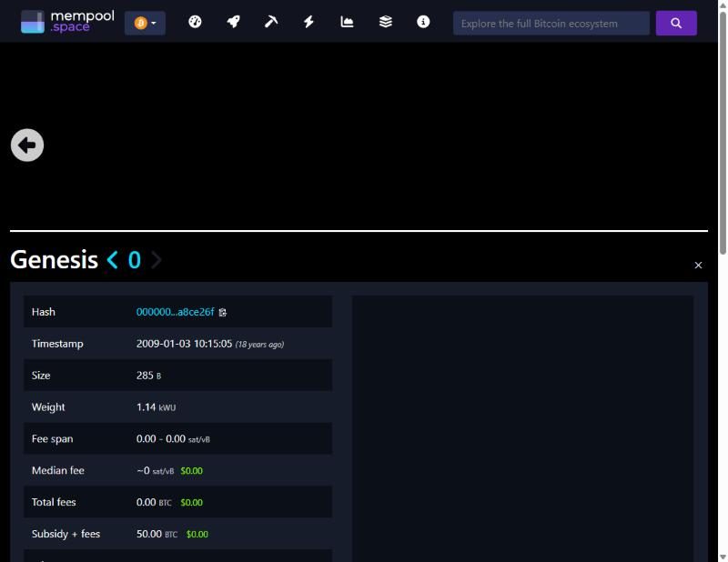Image resolution: width=728 pixels, height=562 pixels.
Task: Open the Docs layers icon
Action: (385, 22)
